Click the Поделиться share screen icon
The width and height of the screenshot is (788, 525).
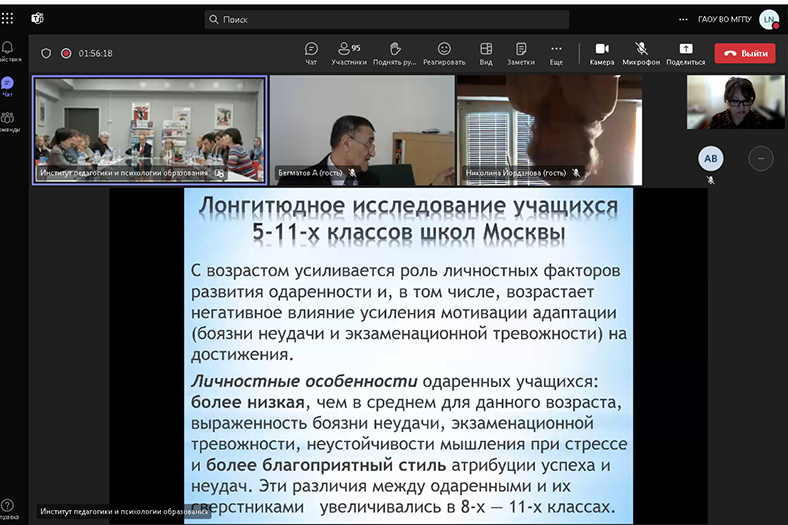click(685, 53)
